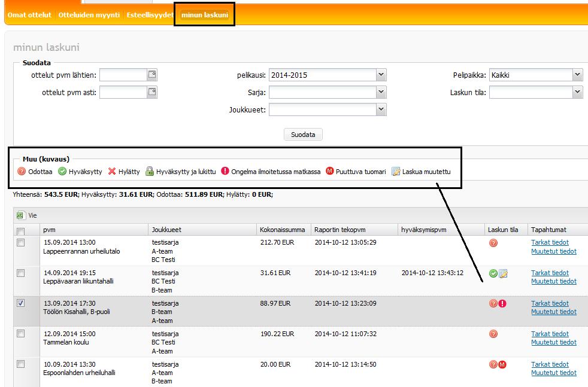The height and width of the screenshot is (387, 588).
Task: Click the Puuttuva tuomari legend icon
Action: point(329,171)
